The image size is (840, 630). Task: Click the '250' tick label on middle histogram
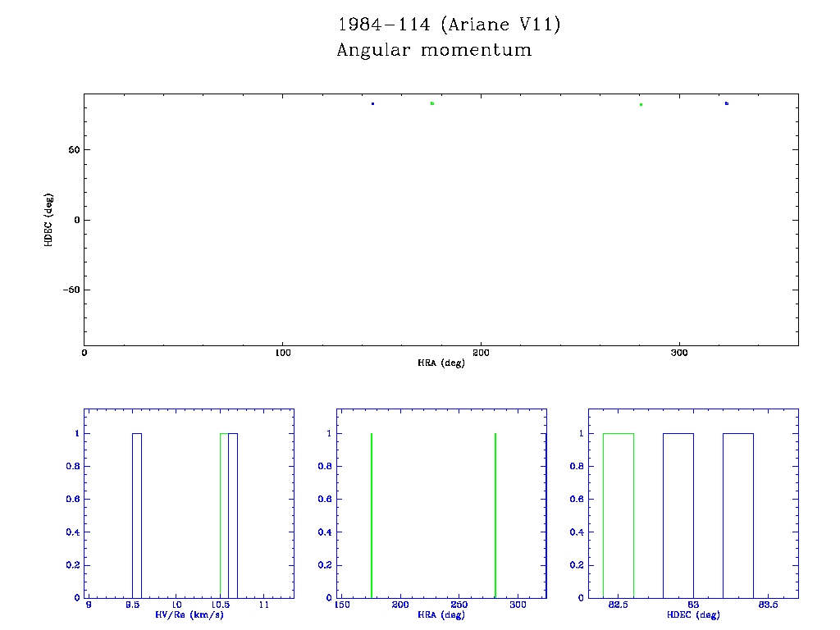(x=459, y=605)
